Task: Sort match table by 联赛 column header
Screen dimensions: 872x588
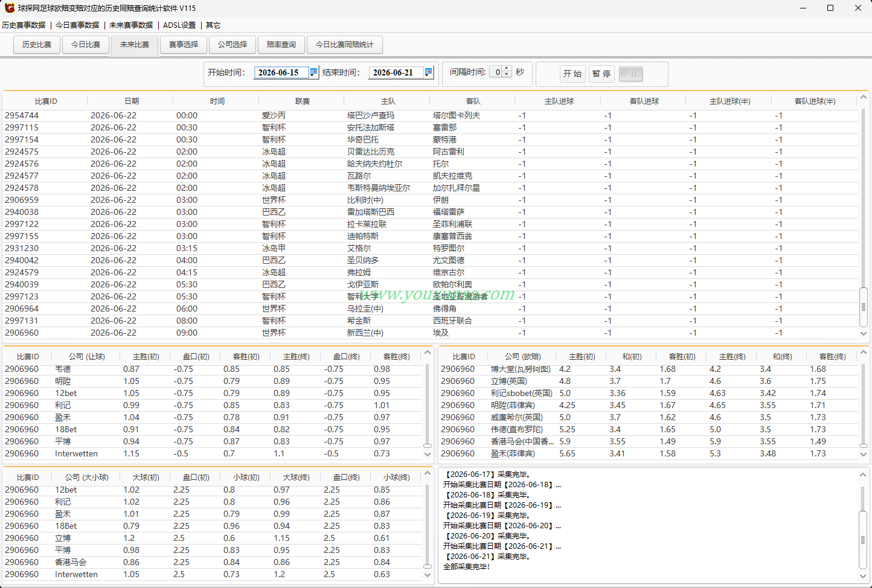Action: (x=303, y=101)
